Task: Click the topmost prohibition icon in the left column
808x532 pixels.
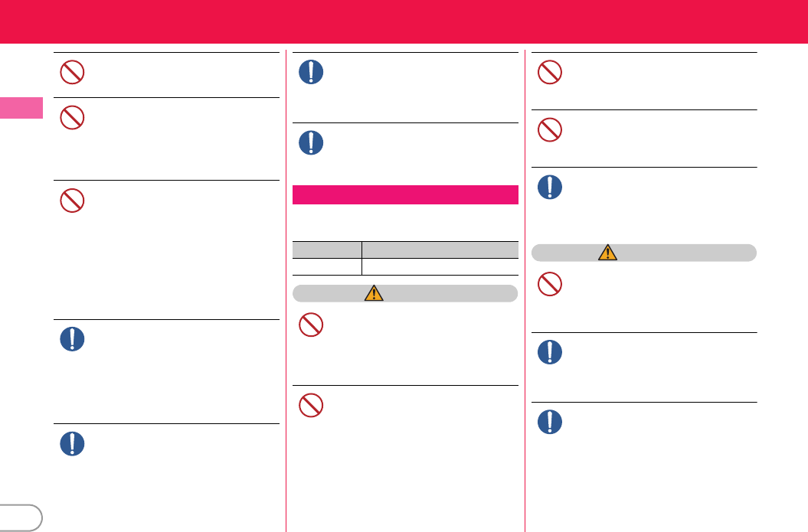Action: click(72, 72)
